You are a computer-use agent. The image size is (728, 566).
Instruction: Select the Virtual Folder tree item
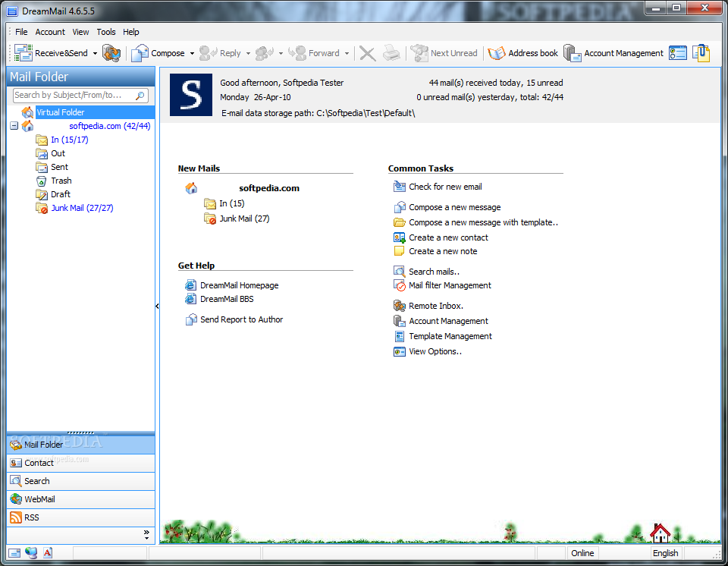coord(61,112)
